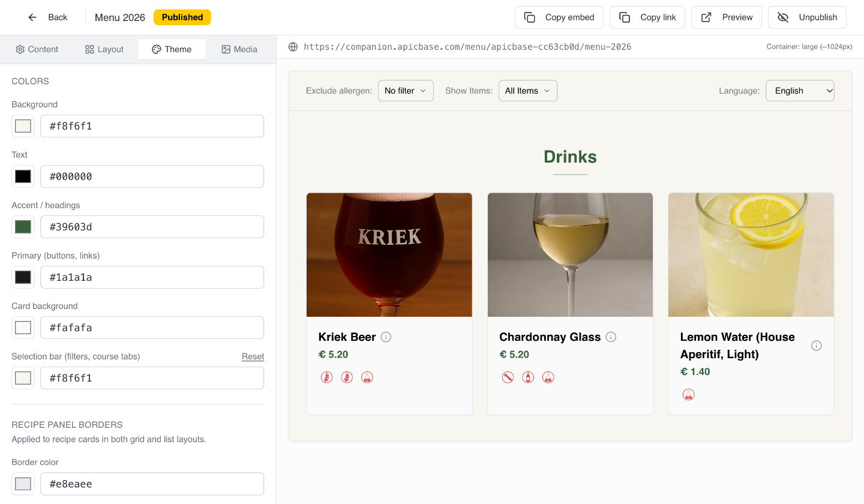Image resolution: width=864 pixels, height=504 pixels.
Task: Click the Kriek Beer photo
Action: [389, 255]
